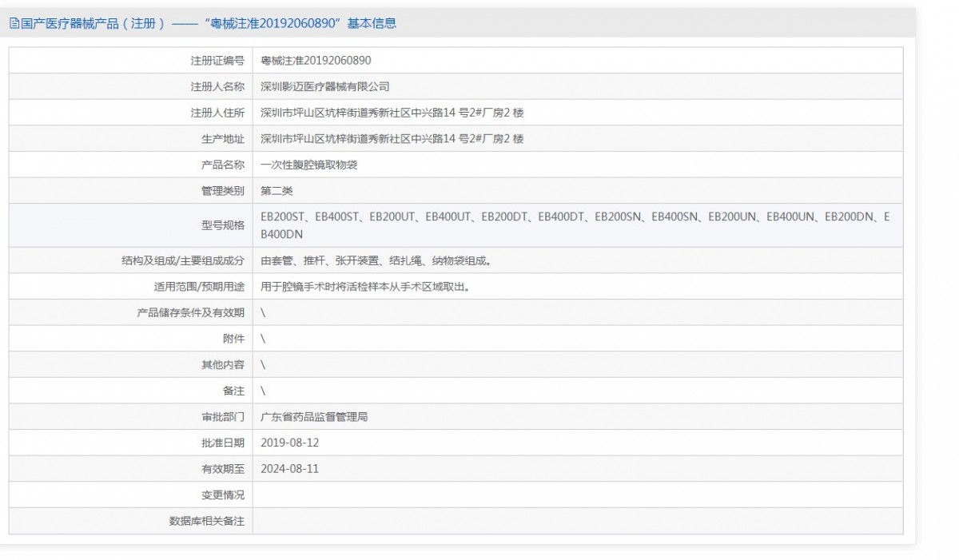
Task: Click the 适用范围/预期用途 label
Action: (199, 286)
